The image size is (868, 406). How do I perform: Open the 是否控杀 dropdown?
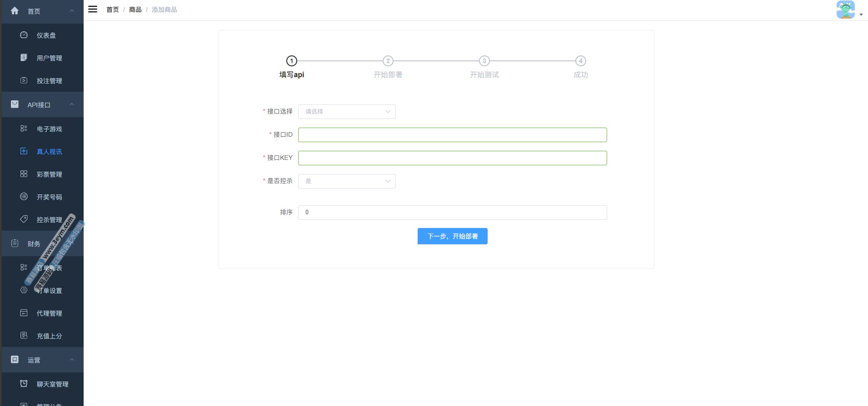tap(347, 181)
